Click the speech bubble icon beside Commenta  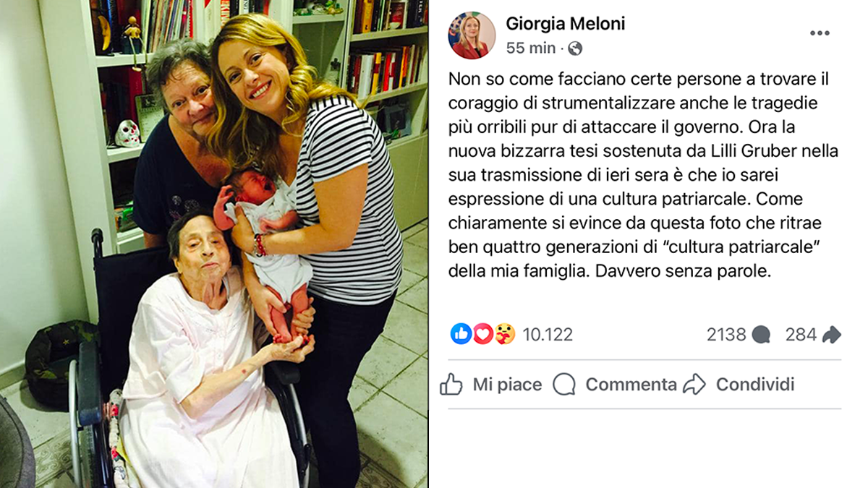(564, 385)
